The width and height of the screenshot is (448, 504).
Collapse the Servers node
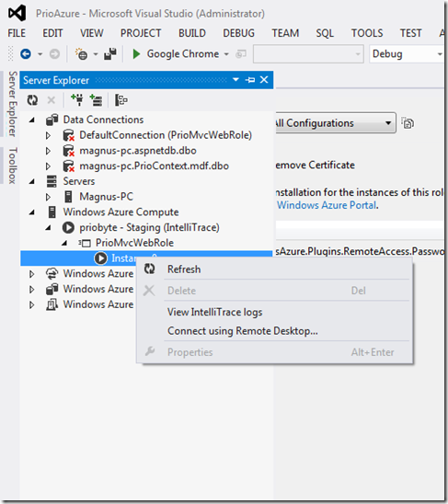pos(32,181)
